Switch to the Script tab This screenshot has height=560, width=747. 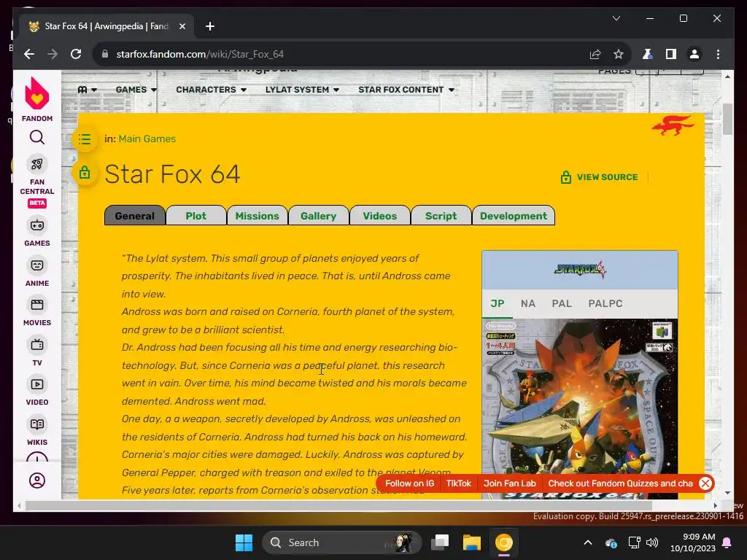441,216
